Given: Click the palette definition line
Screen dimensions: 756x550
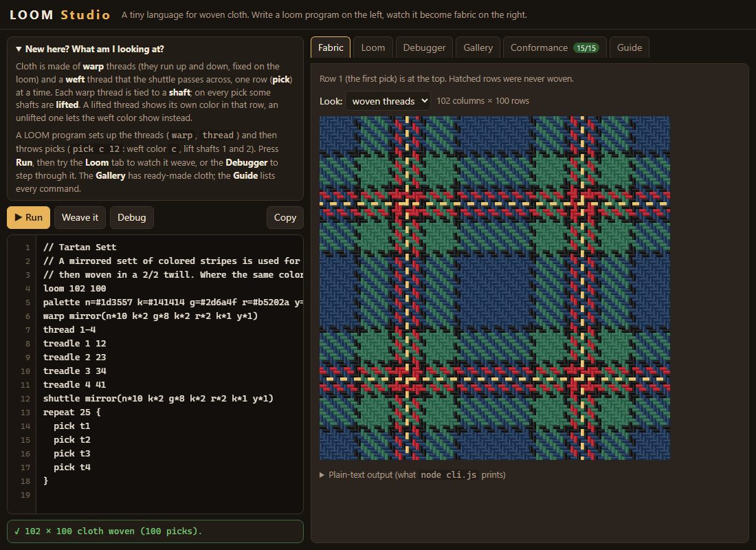Looking at the screenshot, I should 173,302.
